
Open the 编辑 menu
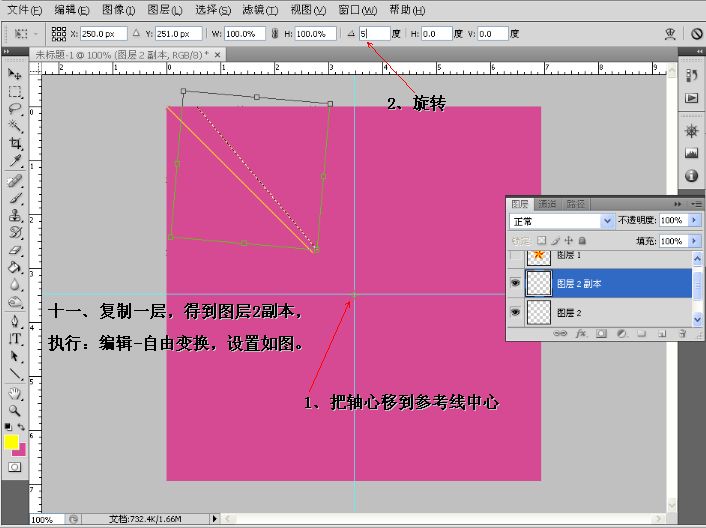pyautogui.click(x=72, y=10)
